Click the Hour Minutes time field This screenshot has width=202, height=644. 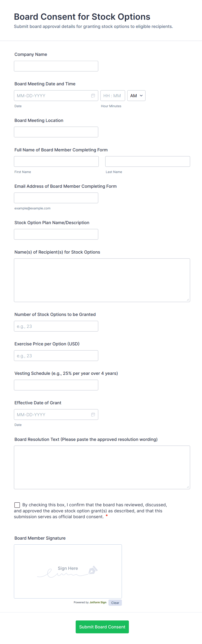pos(113,96)
